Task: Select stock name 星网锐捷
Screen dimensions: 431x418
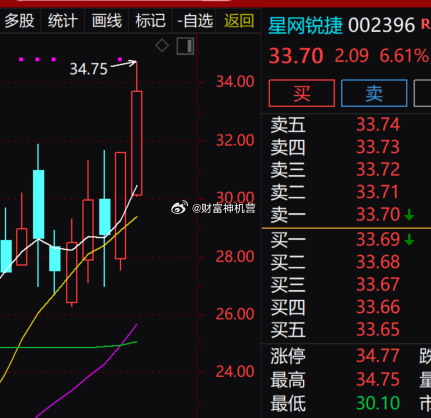Action: click(305, 25)
